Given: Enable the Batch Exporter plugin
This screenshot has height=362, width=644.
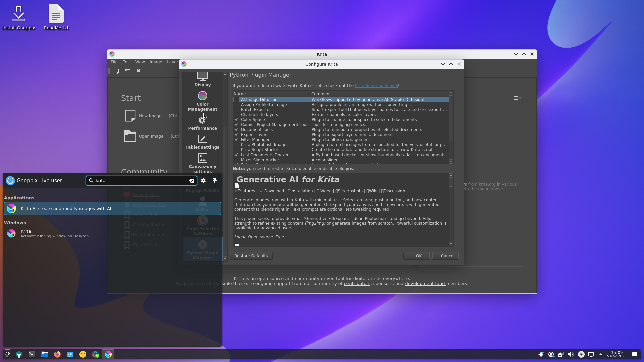Looking at the screenshot, I should 236,110.
